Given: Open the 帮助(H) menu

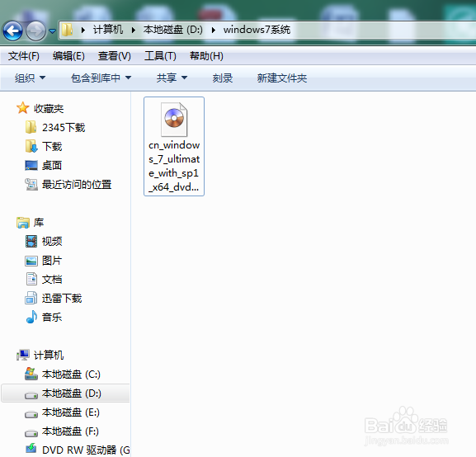Looking at the screenshot, I should (206, 56).
